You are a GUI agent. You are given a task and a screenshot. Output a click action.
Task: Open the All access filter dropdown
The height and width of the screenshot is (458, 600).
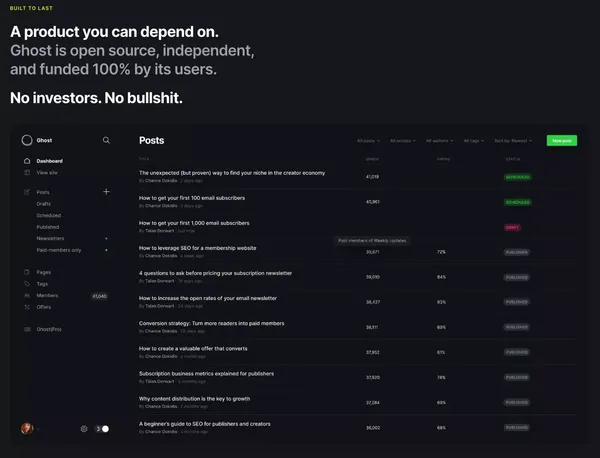403,141
